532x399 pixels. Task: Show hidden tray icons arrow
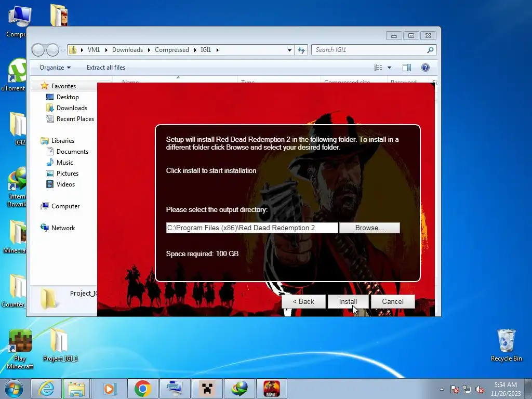[442, 389]
